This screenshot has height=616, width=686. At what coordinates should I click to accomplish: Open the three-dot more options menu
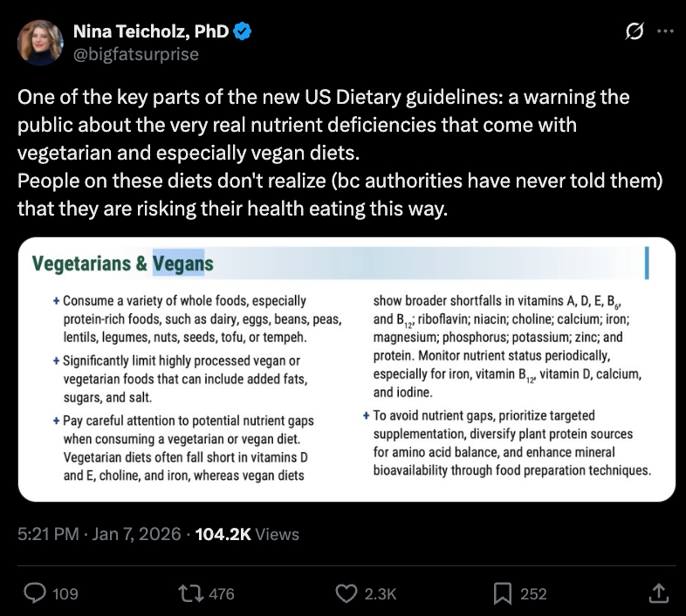click(x=664, y=31)
